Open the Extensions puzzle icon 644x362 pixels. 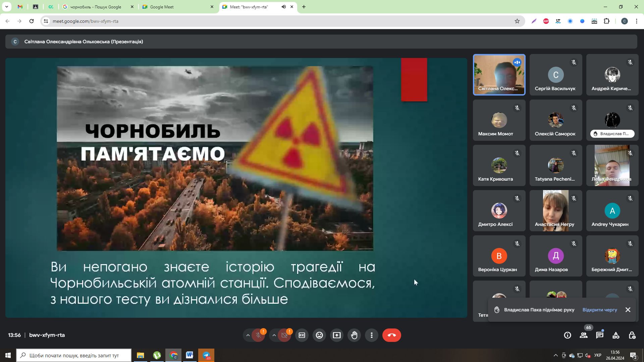pyautogui.click(x=606, y=21)
